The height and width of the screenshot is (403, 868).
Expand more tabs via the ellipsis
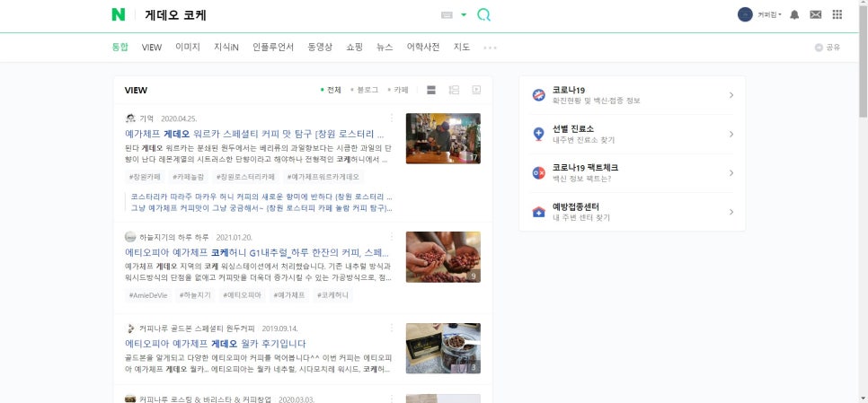point(490,48)
